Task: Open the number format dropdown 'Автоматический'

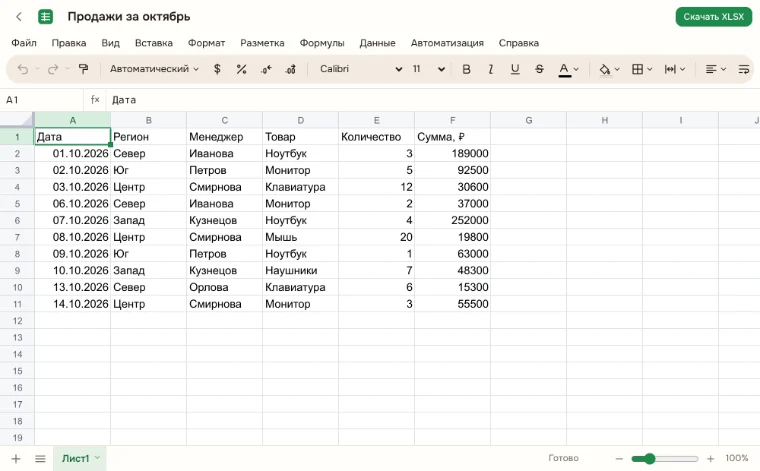Action: click(x=154, y=69)
